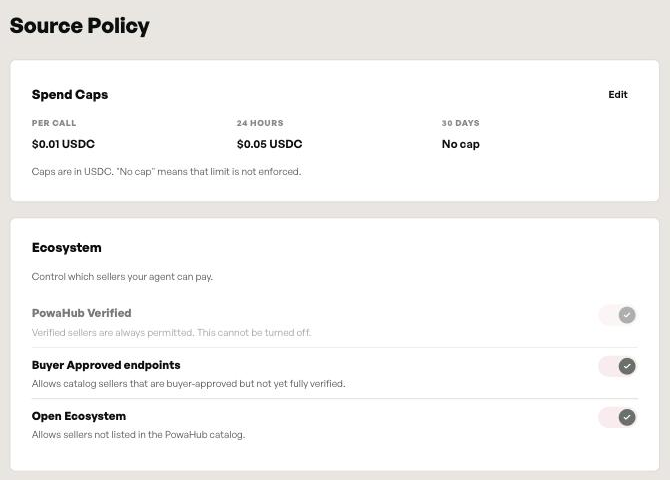Click the PowaHub Verified label
This screenshot has width=670, height=480.
tap(82, 313)
